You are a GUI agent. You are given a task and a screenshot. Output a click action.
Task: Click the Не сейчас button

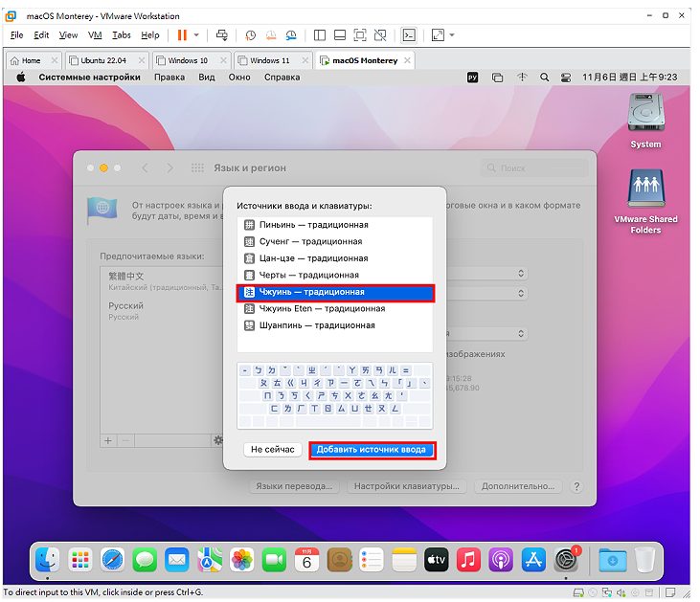(x=272, y=450)
